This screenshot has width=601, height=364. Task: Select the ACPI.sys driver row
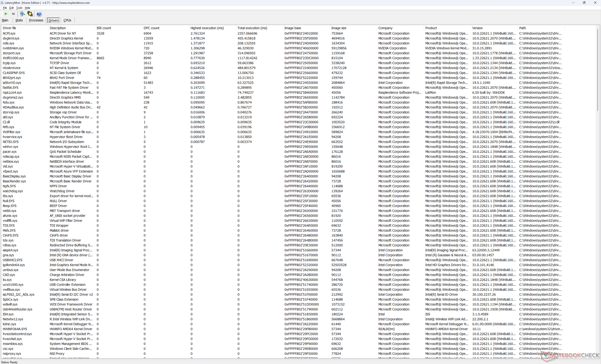point(9,33)
